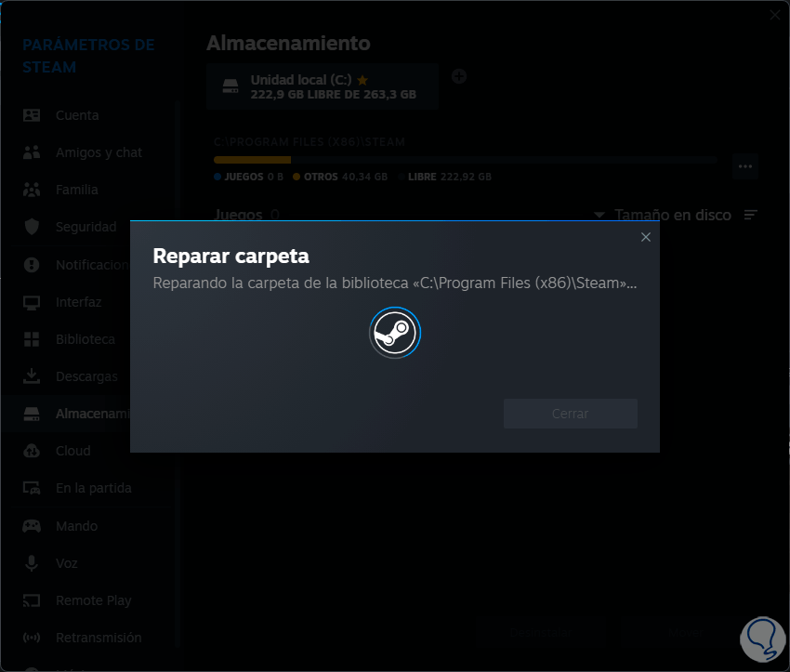Open the Cuenta menu item

[x=77, y=115]
